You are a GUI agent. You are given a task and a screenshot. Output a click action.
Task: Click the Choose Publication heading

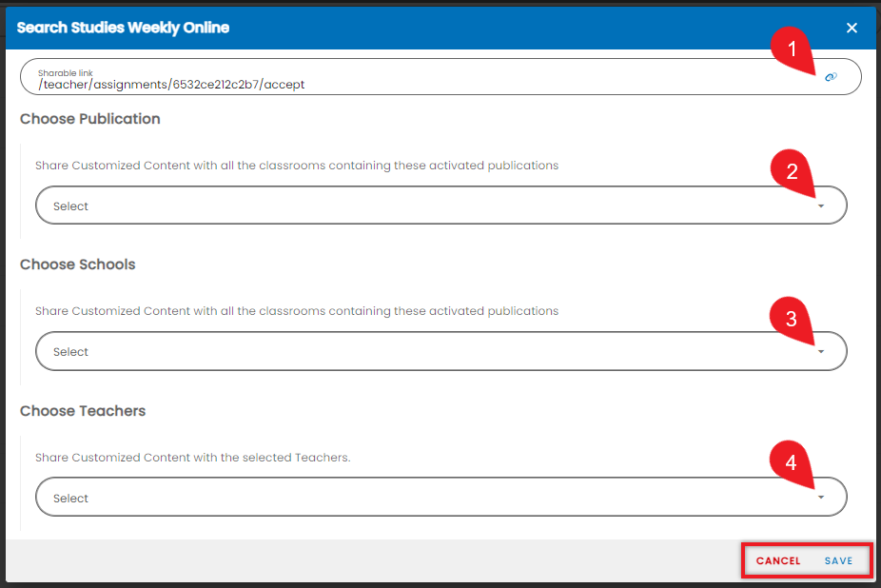[89, 119]
